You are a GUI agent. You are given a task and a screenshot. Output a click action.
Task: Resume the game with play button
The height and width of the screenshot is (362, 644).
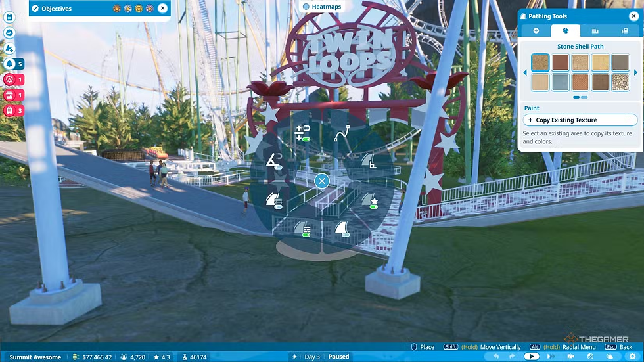532,356
